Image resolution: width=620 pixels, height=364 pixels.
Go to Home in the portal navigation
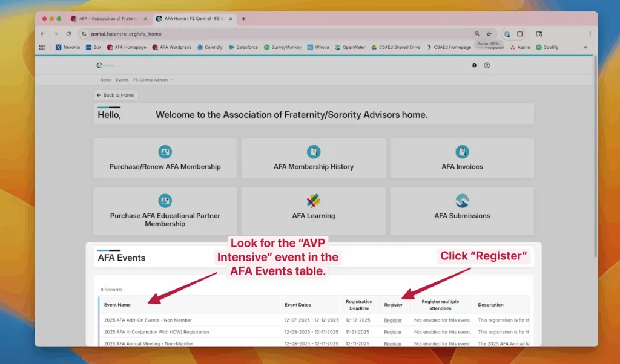click(105, 80)
